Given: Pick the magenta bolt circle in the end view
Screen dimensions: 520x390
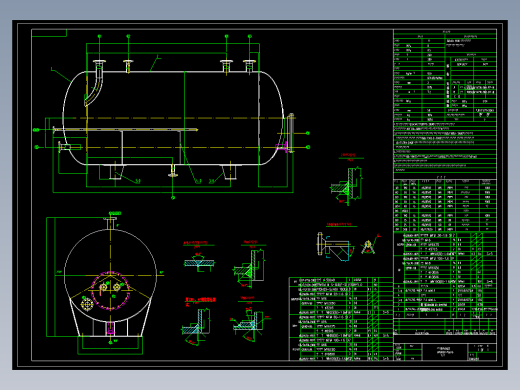Looking at the screenshot, I should click(x=111, y=291).
